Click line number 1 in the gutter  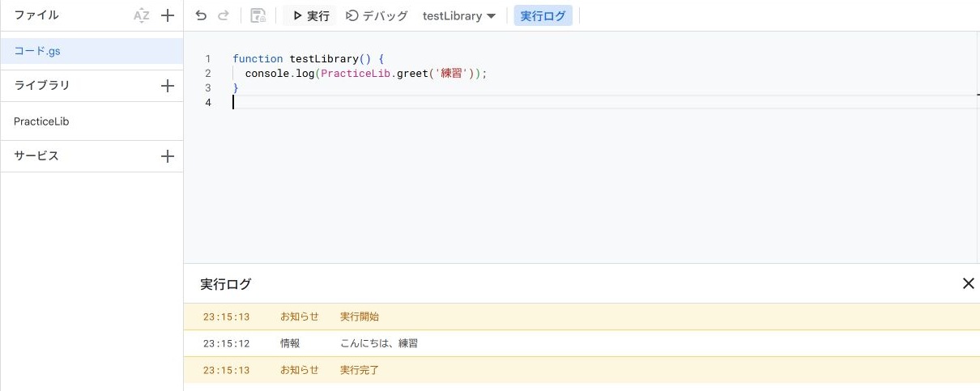[x=208, y=59]
